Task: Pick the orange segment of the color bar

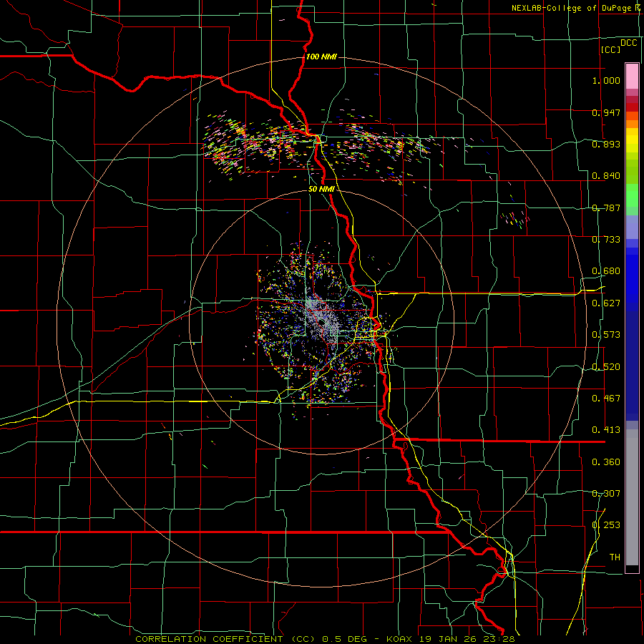Action: (632, 124)
